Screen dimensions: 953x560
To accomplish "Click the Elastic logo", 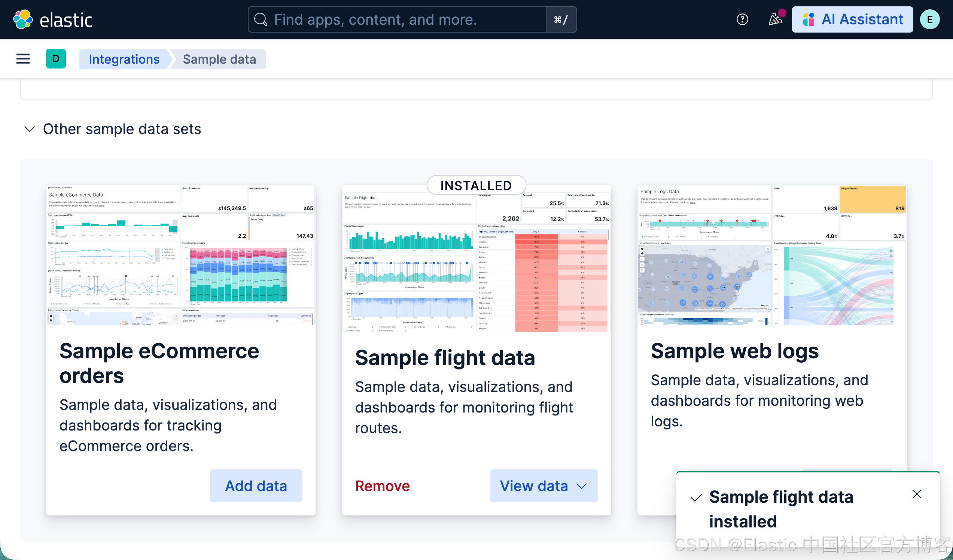I will tap(52, 20).
